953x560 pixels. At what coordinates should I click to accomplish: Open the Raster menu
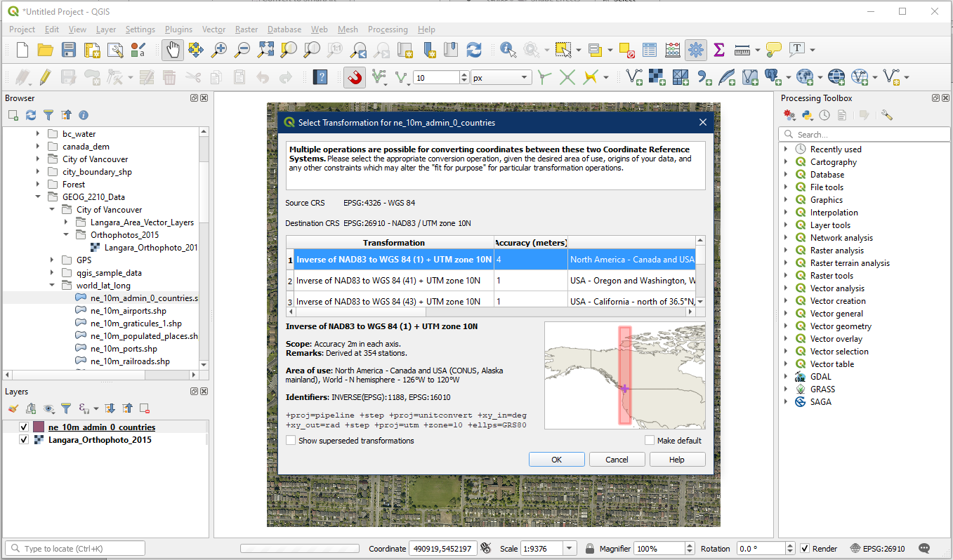(x=247, y=29)
